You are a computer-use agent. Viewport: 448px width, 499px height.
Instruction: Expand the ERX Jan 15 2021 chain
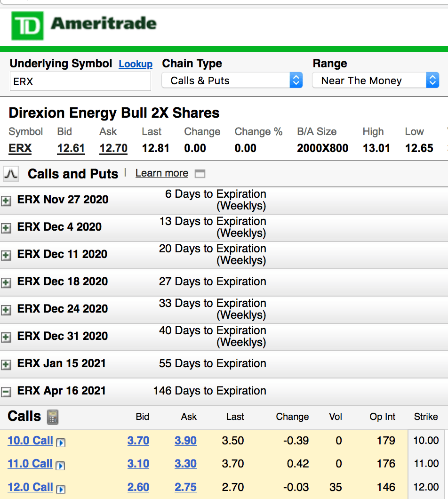pos(6,365)
